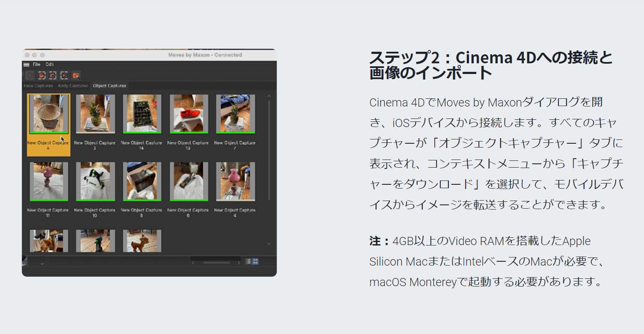Switch to list view
This screenshot has height=334, width=644.
point(248,262)
